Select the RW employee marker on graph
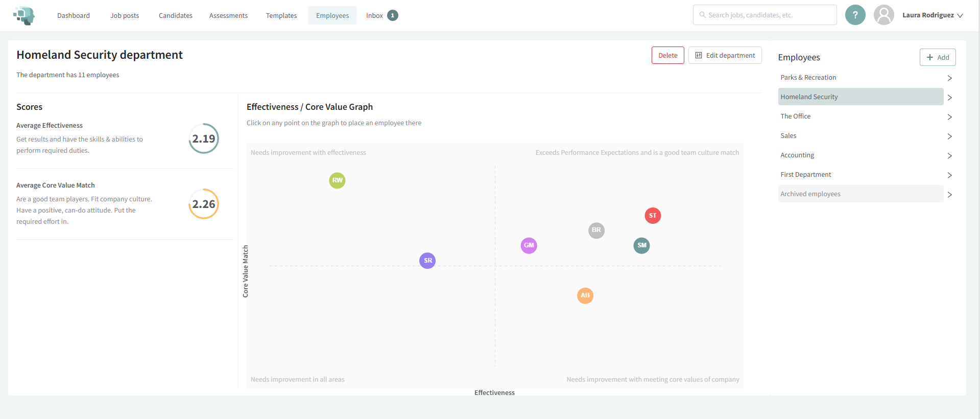Screen dimensions: 980x419 coord(337,180)
